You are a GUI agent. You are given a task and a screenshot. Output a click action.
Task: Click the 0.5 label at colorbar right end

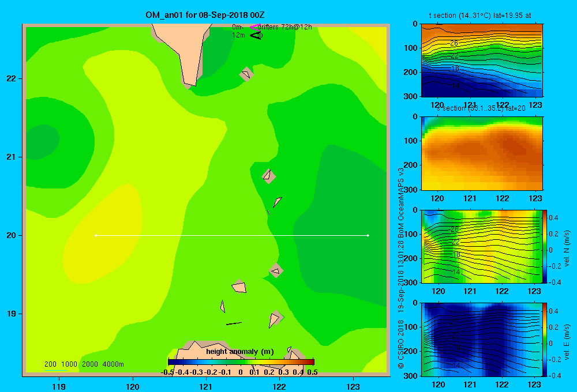[x=312, y=372]
